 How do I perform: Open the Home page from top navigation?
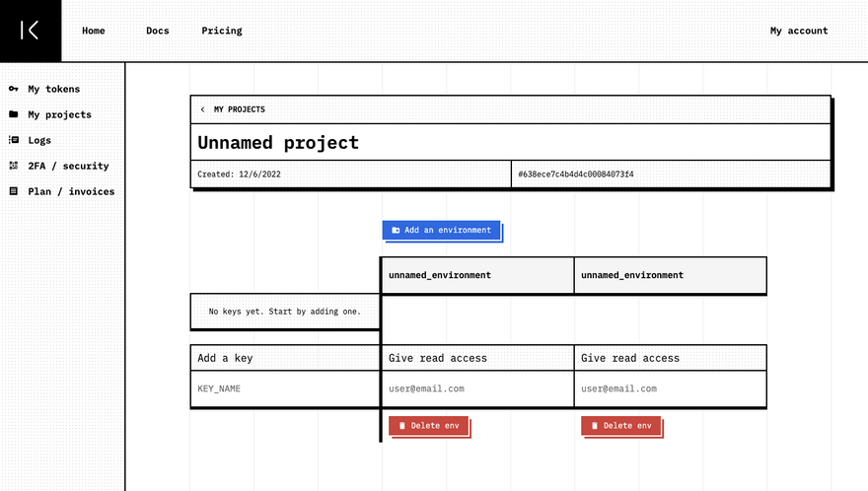coord(94,31)
